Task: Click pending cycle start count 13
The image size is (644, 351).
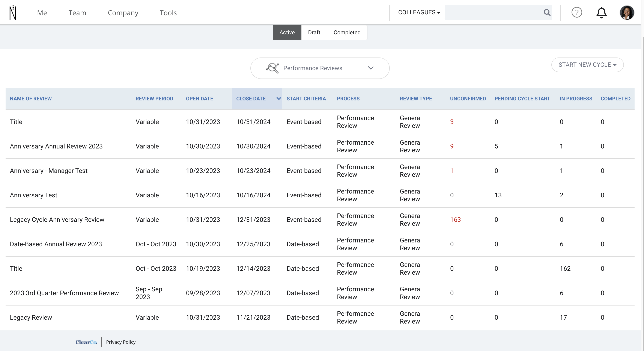Action: [x=498, y=195]
